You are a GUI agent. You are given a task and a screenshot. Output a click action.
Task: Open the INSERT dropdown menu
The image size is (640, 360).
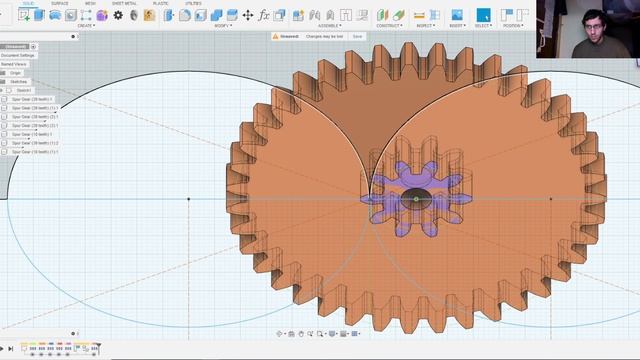point(457,26)
